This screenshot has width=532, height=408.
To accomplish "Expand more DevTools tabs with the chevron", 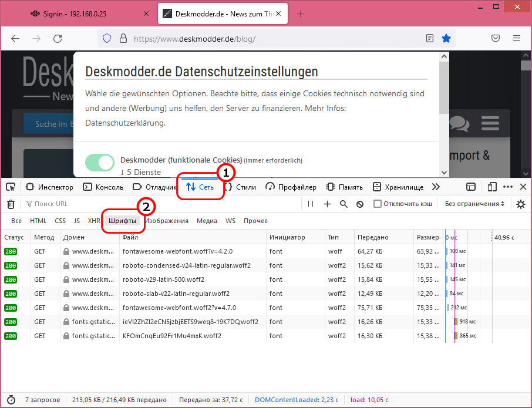I will click(x=436, y=187).
